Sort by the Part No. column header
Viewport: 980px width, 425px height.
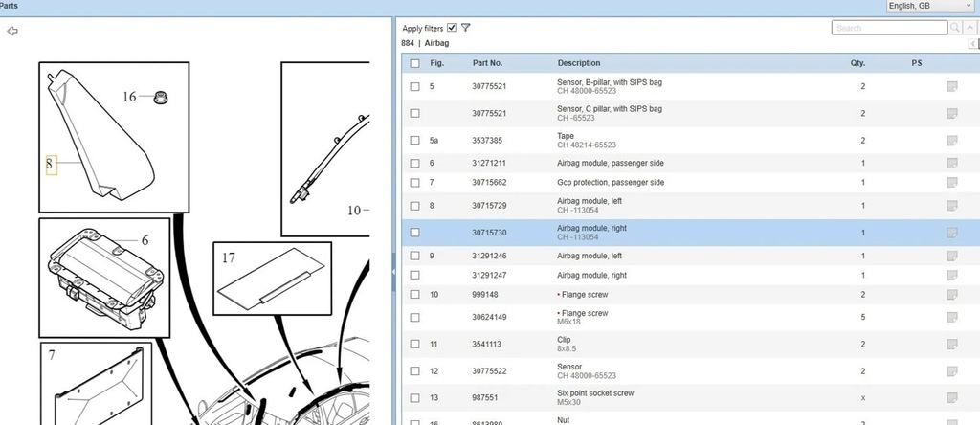click(x=487, y=63)
